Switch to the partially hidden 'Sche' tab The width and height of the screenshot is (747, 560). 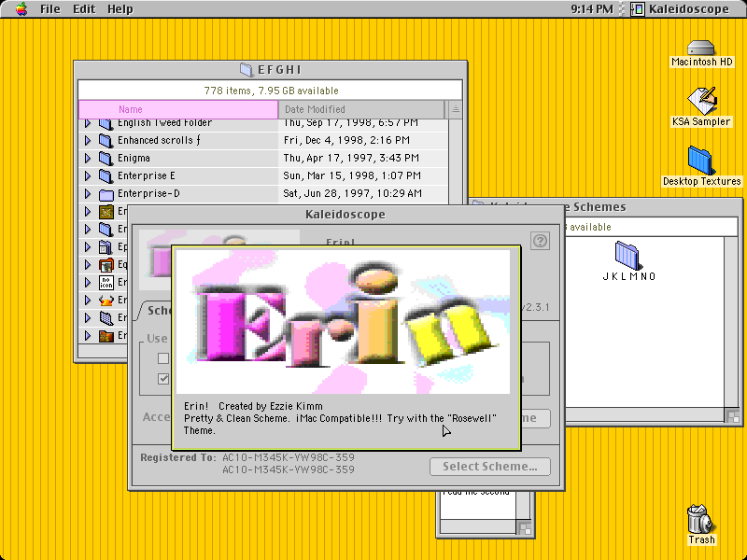tap(156, 311)
